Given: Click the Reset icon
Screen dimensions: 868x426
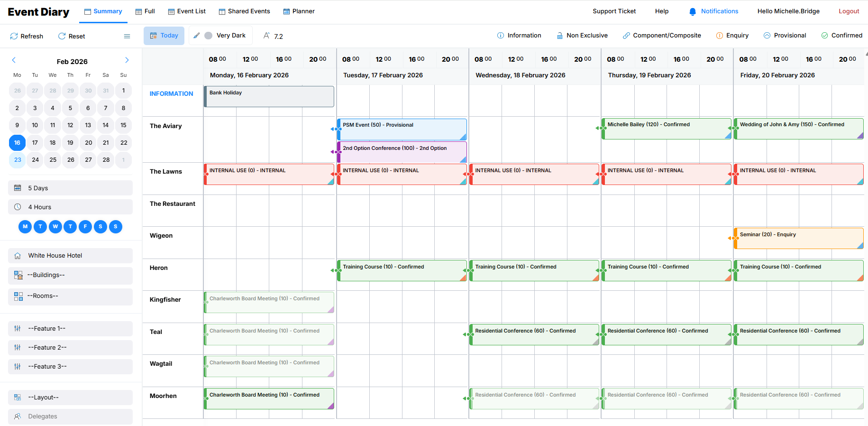Looking at the screenshot, I should [62, 36].
